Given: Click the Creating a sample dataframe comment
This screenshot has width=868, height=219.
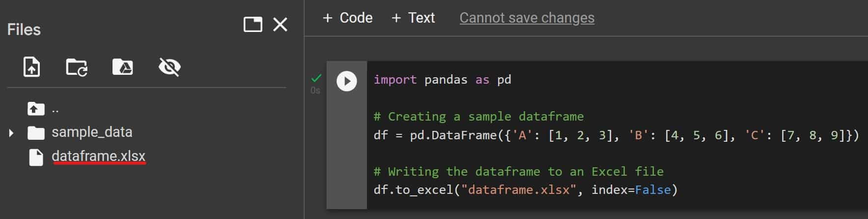Looking at the screenshot, I should click(x=479, y=117).
